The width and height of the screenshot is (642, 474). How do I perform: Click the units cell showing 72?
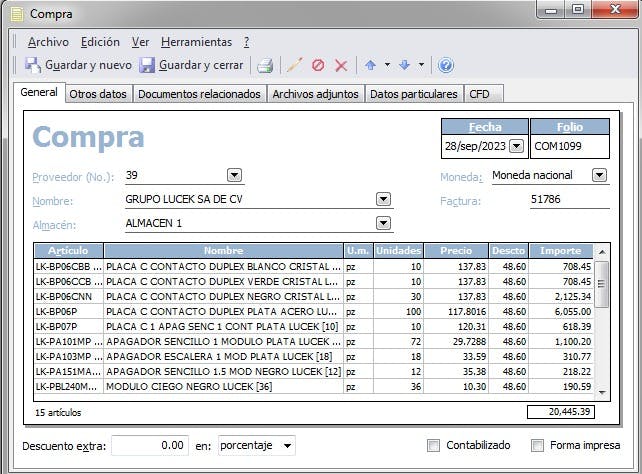coord(398,341)
